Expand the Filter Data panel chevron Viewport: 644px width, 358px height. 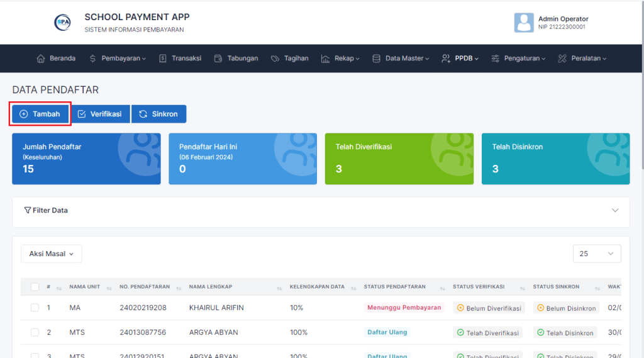tap(615, 210)
